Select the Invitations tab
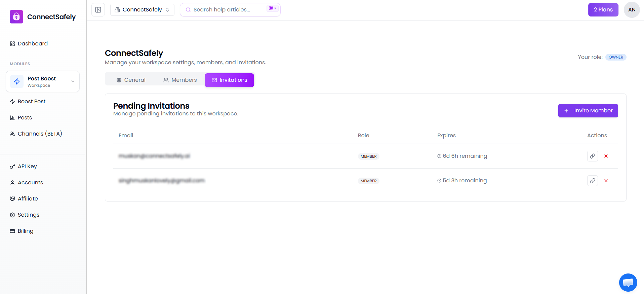644x294 pixels. (229, 80)
